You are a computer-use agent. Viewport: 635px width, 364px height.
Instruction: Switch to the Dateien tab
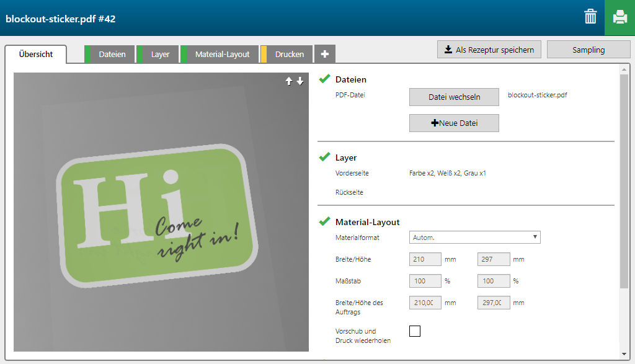tap(112, 54)
